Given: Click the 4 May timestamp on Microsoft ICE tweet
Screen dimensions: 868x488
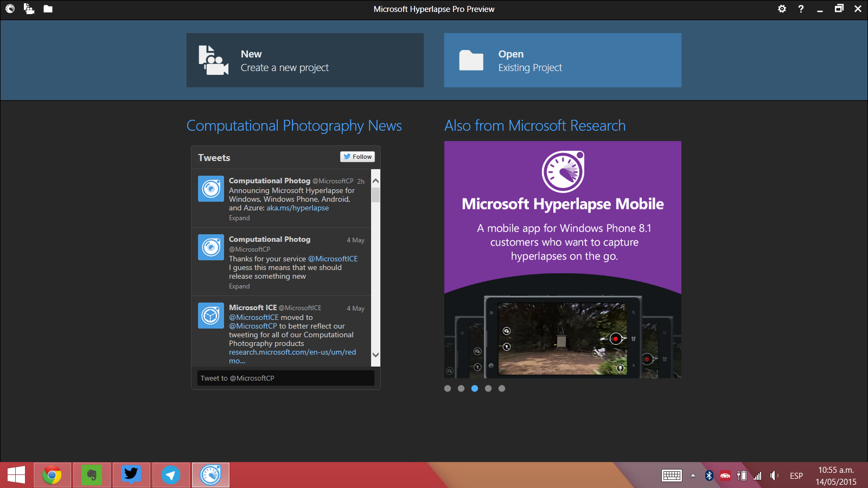Looking at the screenshot, I should click(x=355, y=309).
